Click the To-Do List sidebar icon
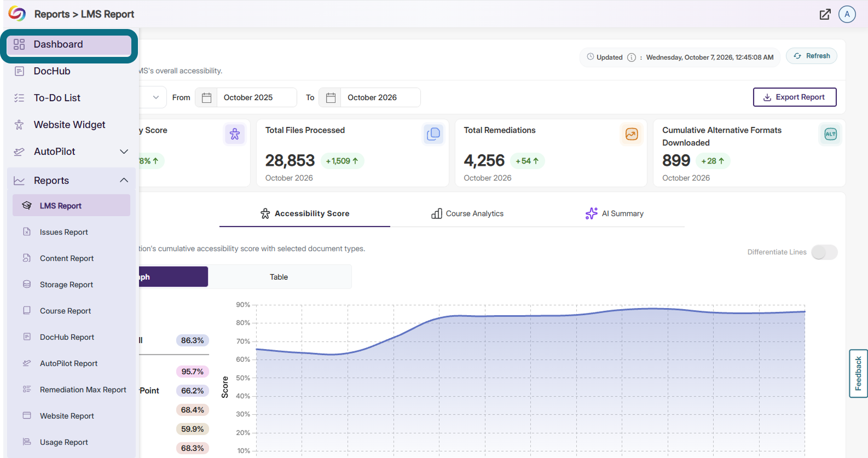Screen dimensions: 868x458 [19, 98]
